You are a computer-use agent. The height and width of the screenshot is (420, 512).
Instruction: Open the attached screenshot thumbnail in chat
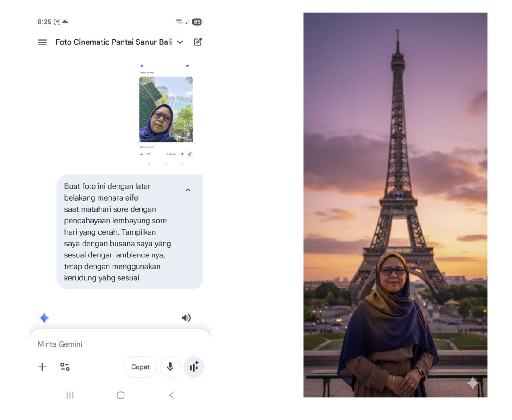(166, 114)
